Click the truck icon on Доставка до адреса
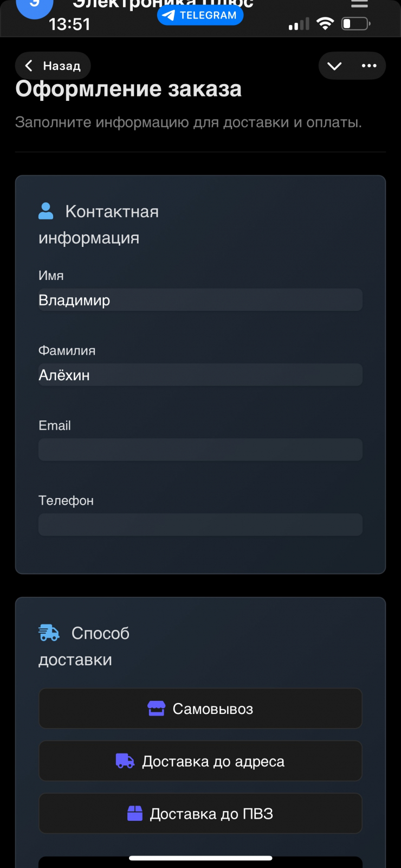401x868 pixels. (125, 761)
